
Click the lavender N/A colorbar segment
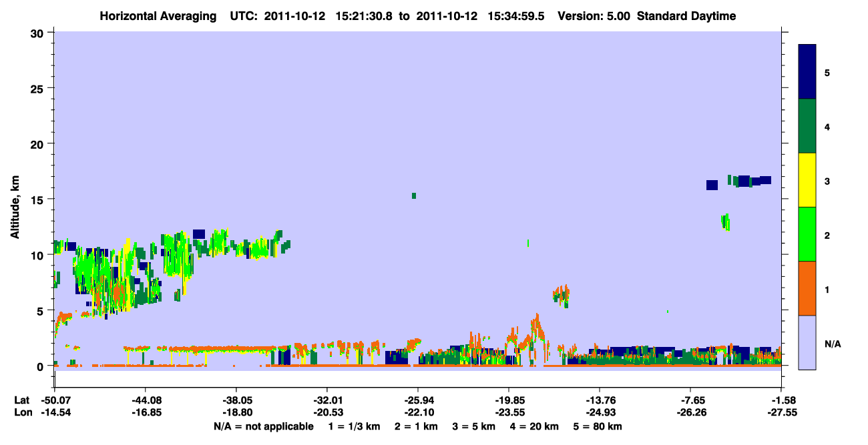click(807, 342)
